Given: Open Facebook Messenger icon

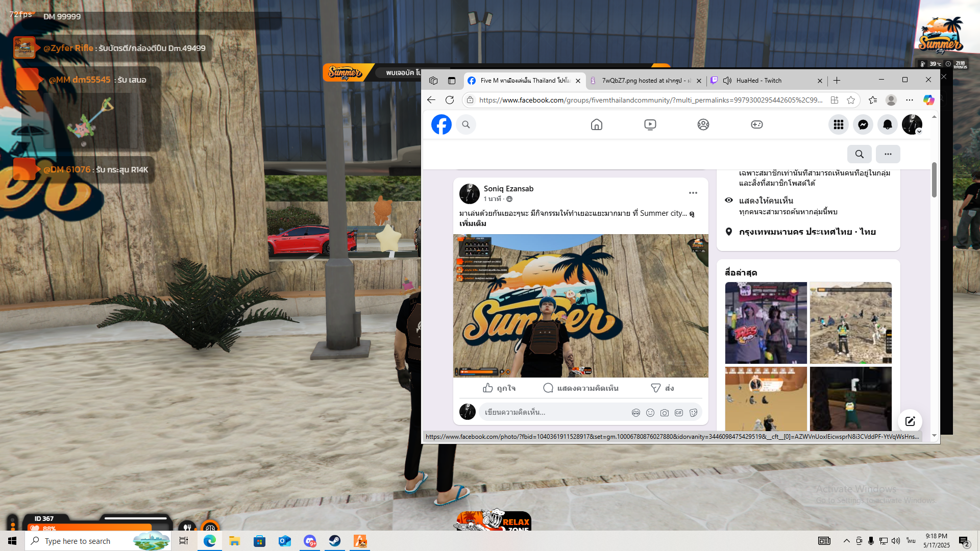Looking at the screenshot, I should tap(863, 124).
